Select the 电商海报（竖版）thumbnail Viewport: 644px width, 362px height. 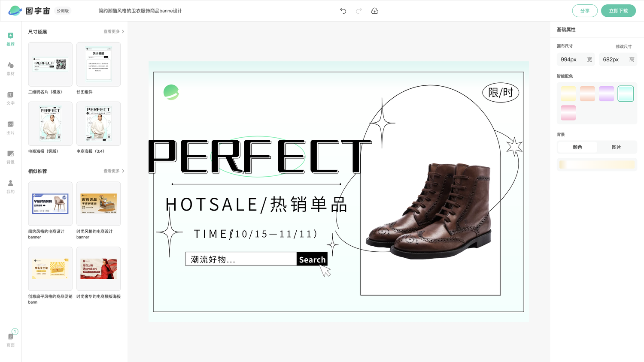click(x=50, y=124)
